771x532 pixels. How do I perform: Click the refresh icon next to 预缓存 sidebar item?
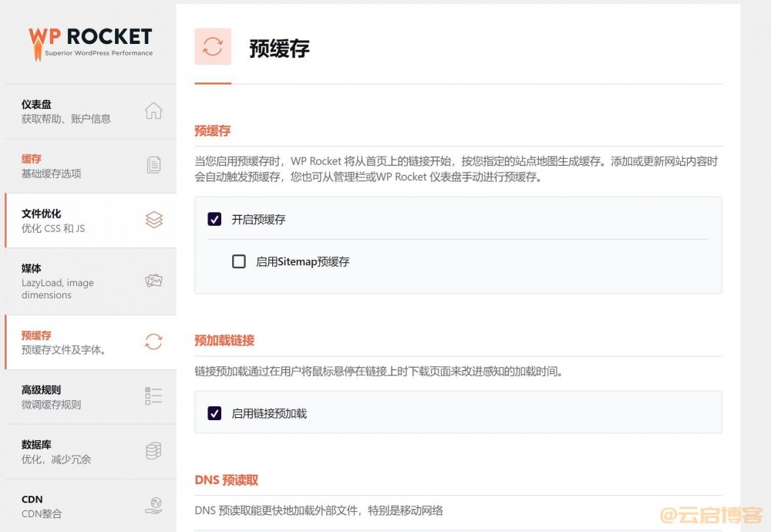point(153,342)
